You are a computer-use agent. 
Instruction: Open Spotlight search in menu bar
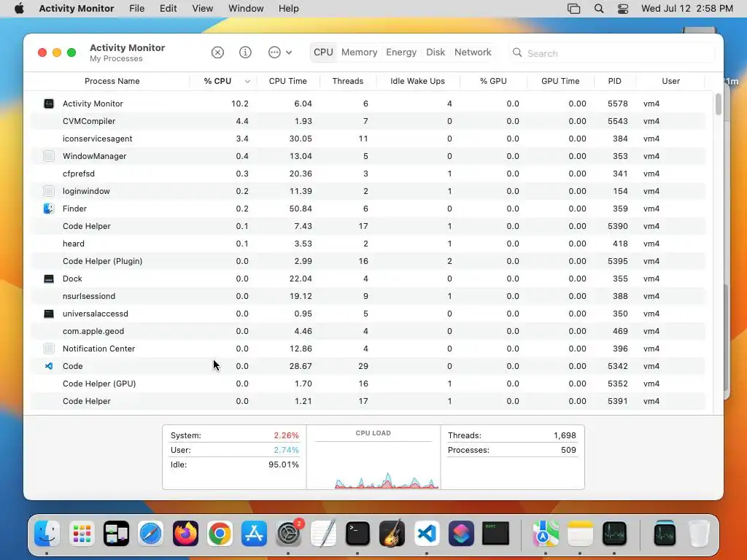(599, 9)
